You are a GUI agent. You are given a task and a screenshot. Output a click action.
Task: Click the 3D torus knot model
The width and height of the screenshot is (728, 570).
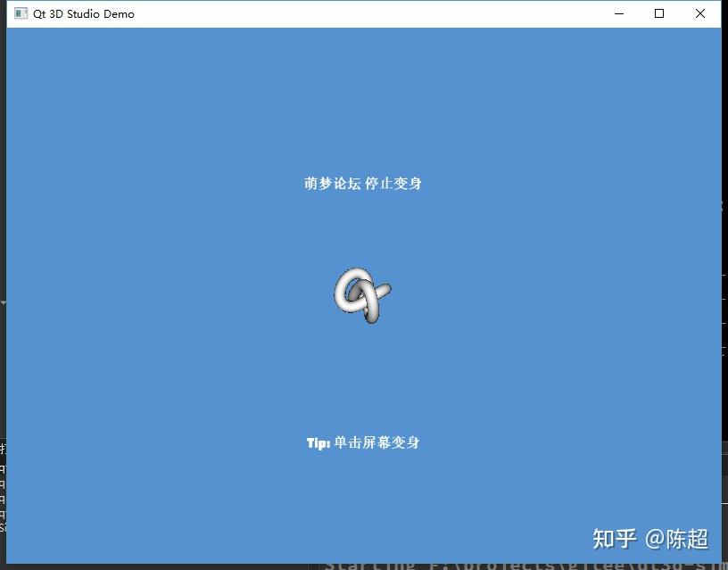(360, 295)
